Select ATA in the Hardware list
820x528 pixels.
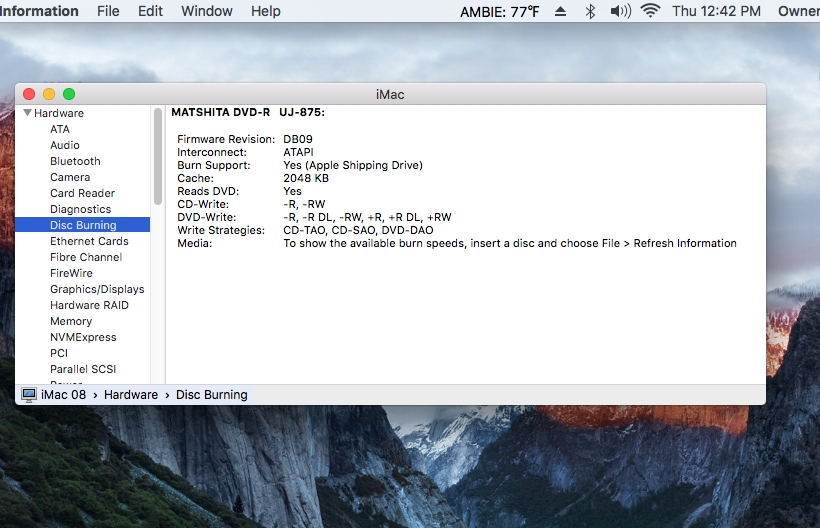pos(60,129)
